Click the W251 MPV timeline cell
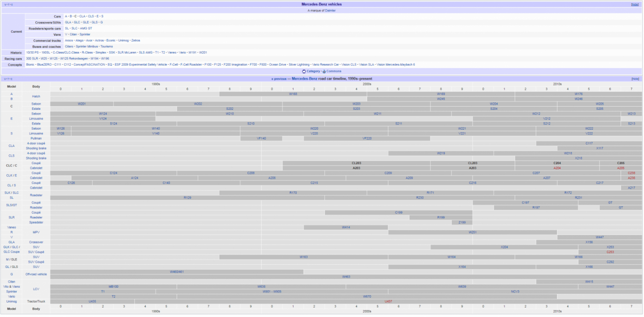Viewport: 644px width, 317px height. [x=472, y=232]
